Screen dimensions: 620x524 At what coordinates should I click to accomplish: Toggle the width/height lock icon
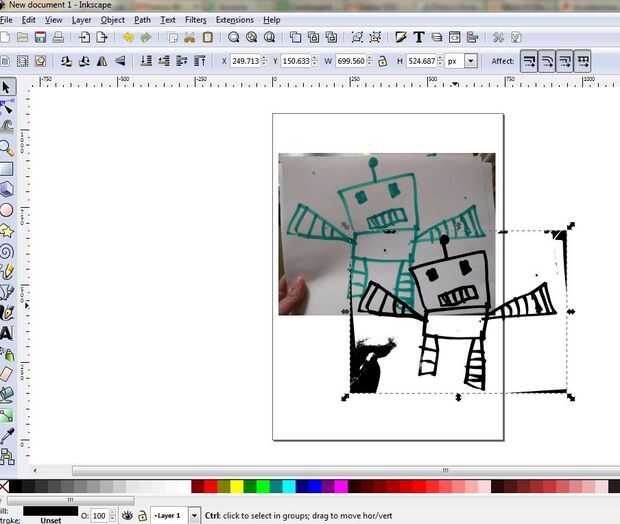coord(382,61)
